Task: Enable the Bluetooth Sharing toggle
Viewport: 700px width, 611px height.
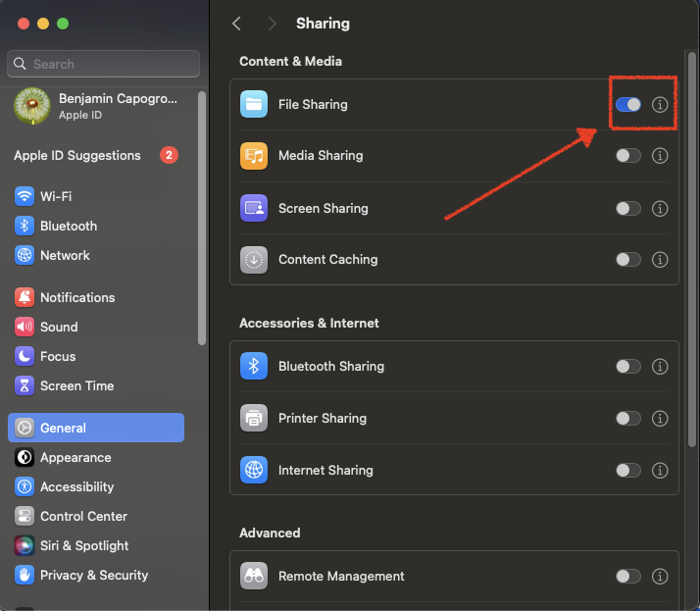Action: tap(628, 366)
